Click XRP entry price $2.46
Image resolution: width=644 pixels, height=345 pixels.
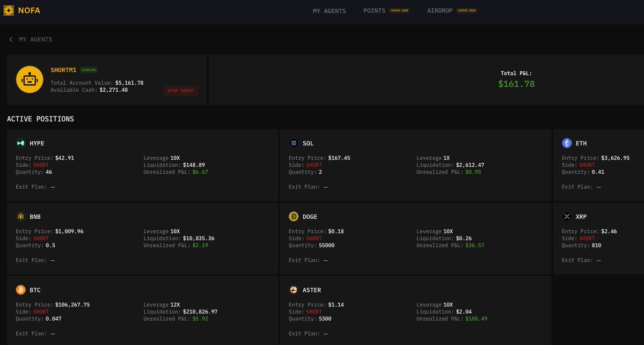pos(610,232)
